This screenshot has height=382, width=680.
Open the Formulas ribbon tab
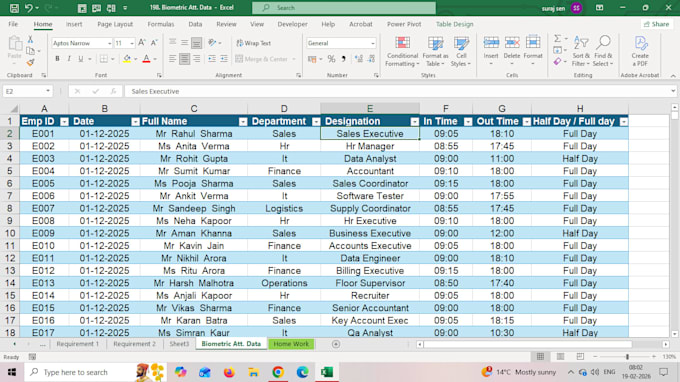coord(160,24)
